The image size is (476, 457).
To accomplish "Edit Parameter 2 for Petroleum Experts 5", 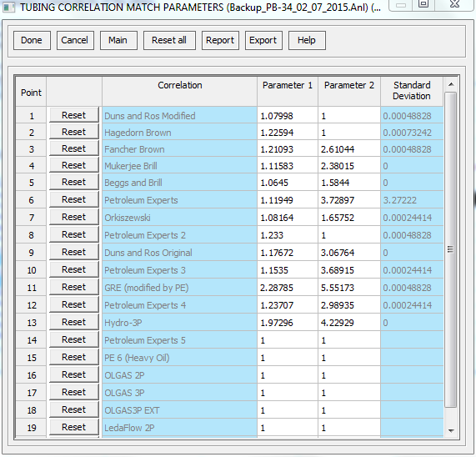I will pos(349,339).
